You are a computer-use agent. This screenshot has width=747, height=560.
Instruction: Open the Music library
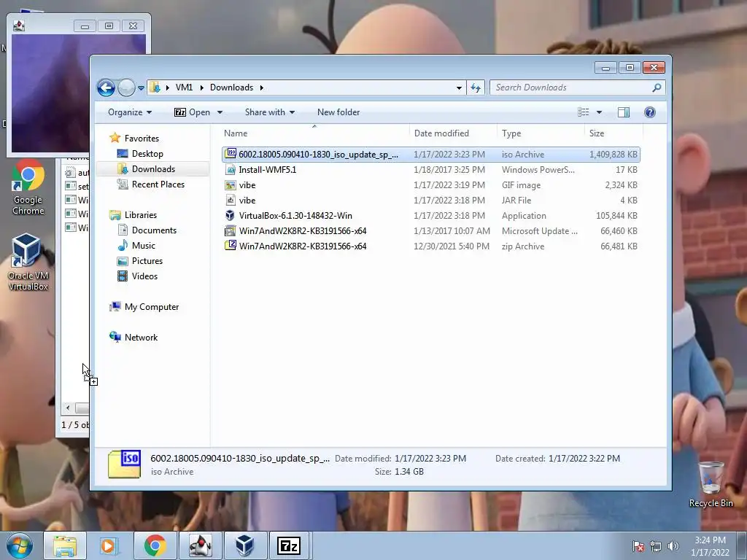[144, 245]
